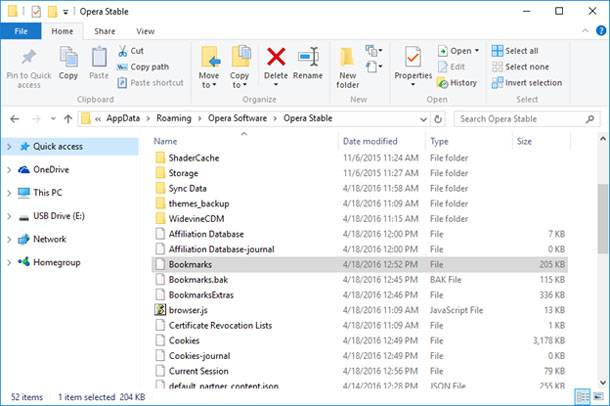This screenshot has width=610, height=406.
Task: Select the Affiliation Database-journal file
Action: click(359, 249)
